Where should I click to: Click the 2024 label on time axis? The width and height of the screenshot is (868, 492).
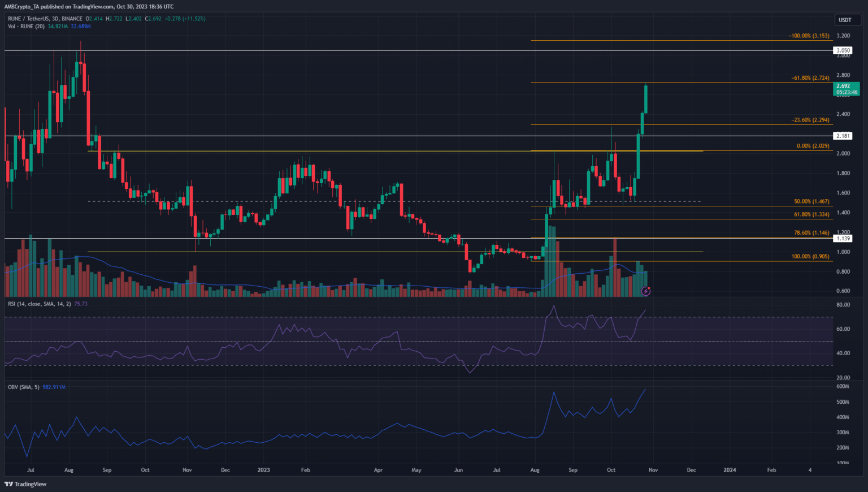click(730, 470)
